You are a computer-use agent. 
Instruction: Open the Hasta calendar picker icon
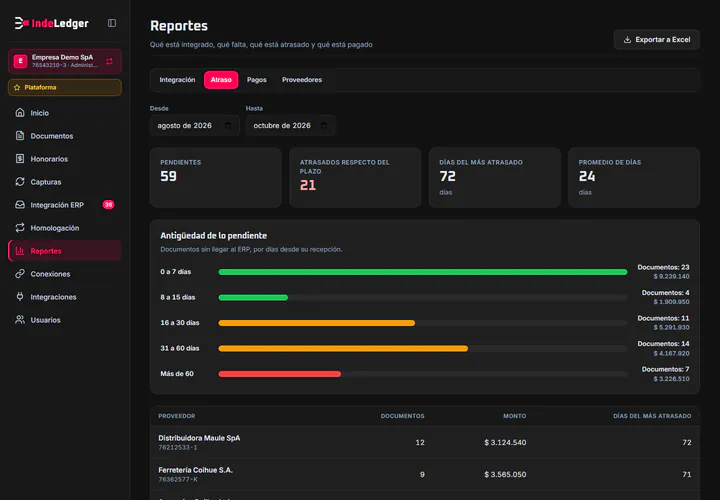(x=324, y=125)
